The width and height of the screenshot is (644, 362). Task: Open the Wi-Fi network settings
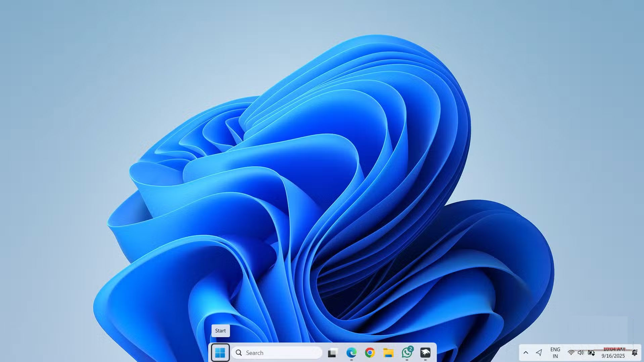click(571, 353)
